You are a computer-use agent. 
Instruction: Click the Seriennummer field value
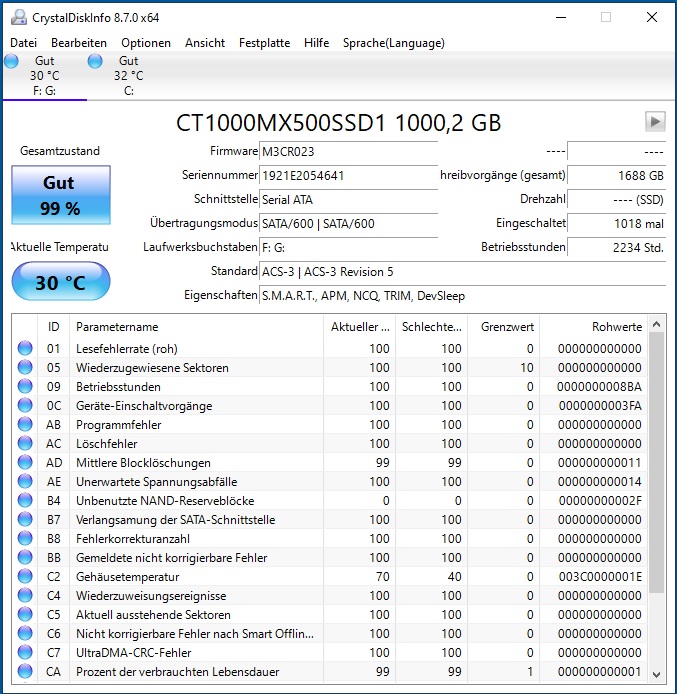(x=348, y=175)
